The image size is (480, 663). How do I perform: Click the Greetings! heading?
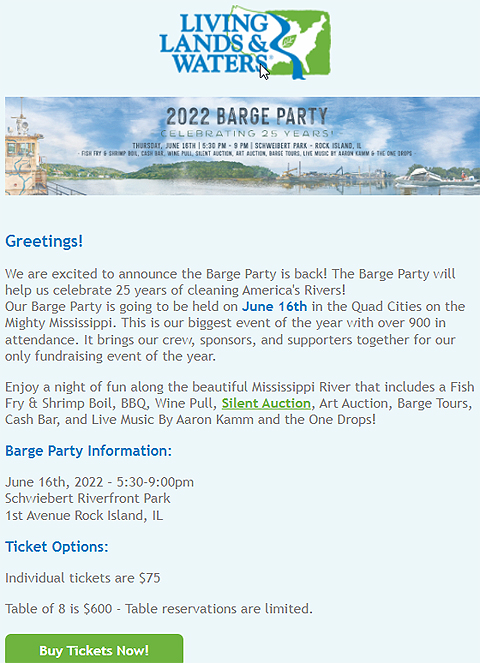tap(44, 241)
